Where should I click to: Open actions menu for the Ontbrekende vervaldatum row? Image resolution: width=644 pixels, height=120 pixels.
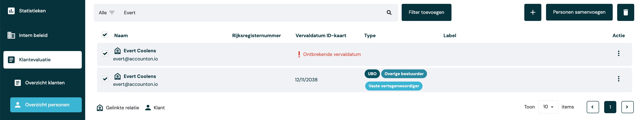click(618, 53)
